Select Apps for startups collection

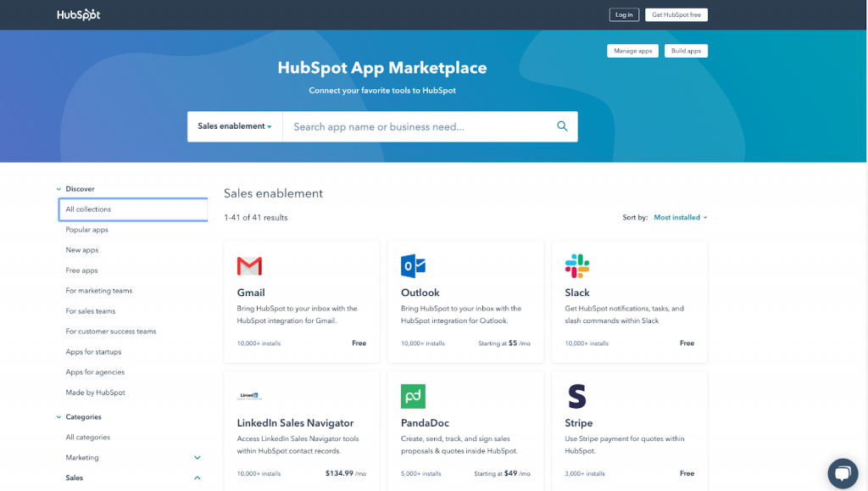(93, 352)
